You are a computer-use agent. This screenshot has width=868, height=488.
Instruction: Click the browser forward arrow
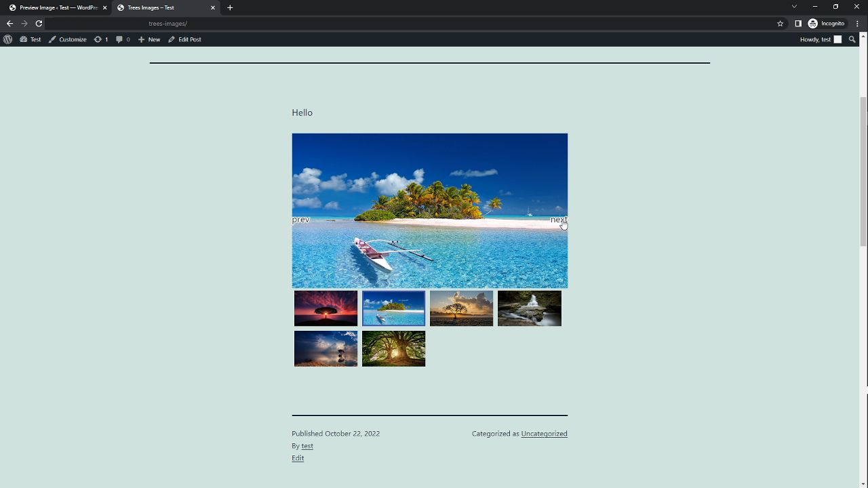point(24,23)
